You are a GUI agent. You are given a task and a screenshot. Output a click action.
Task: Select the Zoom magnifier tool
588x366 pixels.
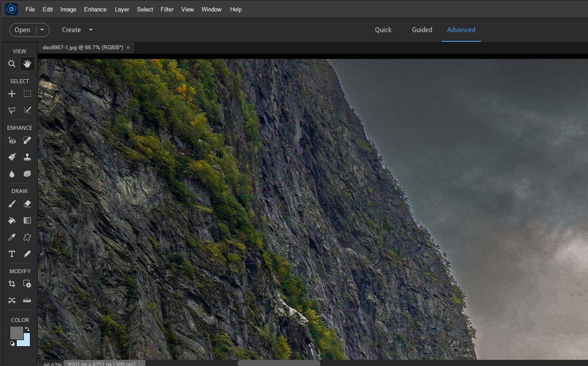12,64
